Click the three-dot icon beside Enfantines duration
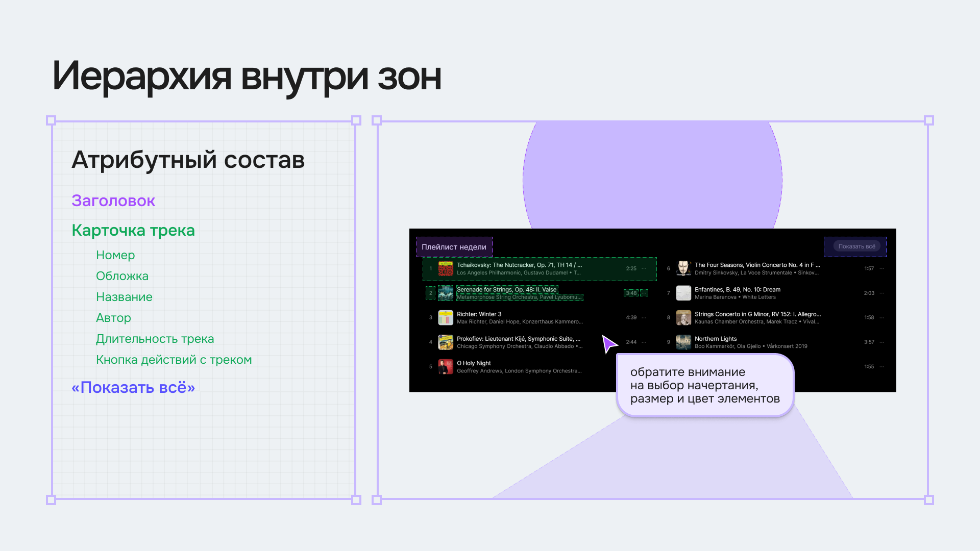 pyautogui.click(x=882, y=293)
